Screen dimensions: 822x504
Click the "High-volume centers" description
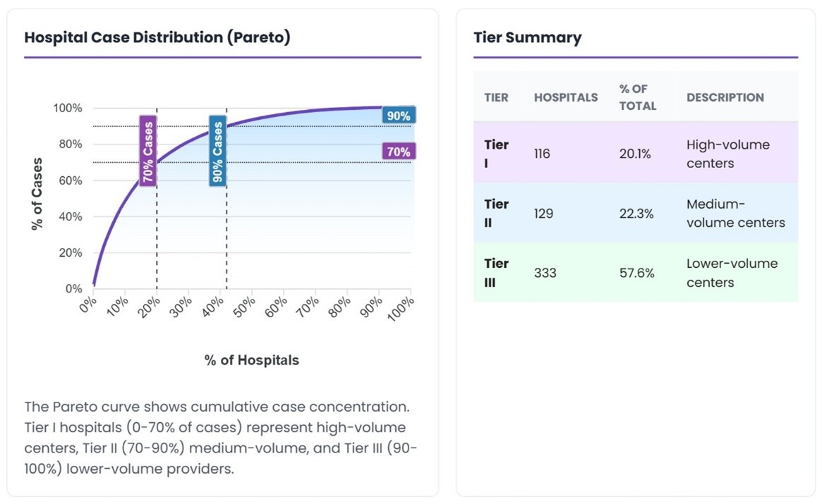[728, 154]
